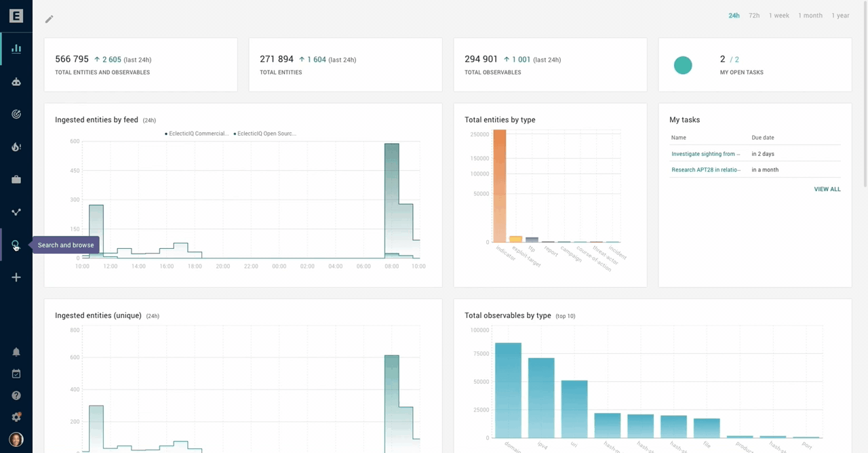Viewport: 868px width, 453px height.
Task: Click the My tasks heading
Action: click(x=685, y=120)
